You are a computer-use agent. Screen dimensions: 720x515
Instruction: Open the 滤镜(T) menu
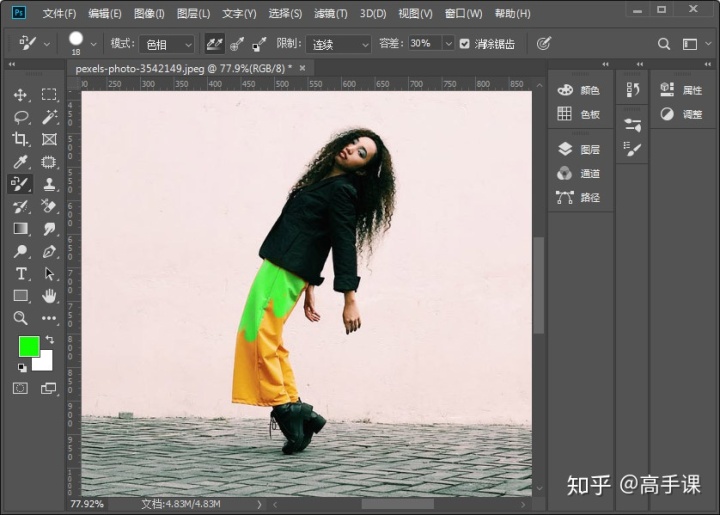[331, 13]
